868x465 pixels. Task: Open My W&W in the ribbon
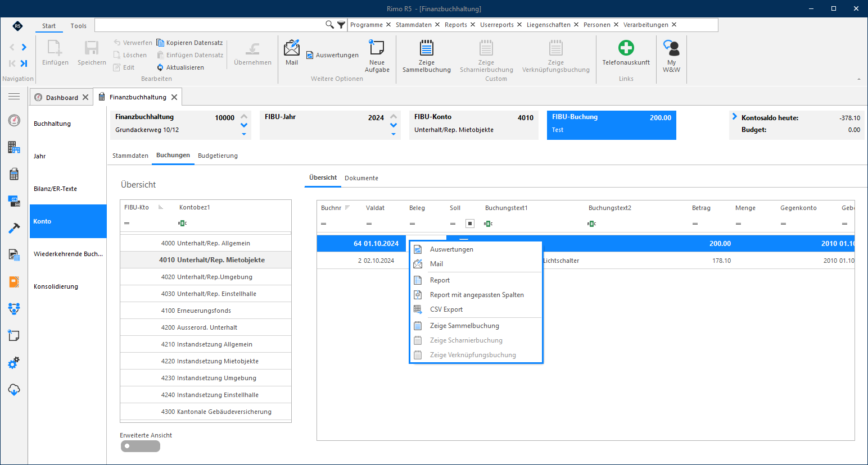click(x=671, y=56)
